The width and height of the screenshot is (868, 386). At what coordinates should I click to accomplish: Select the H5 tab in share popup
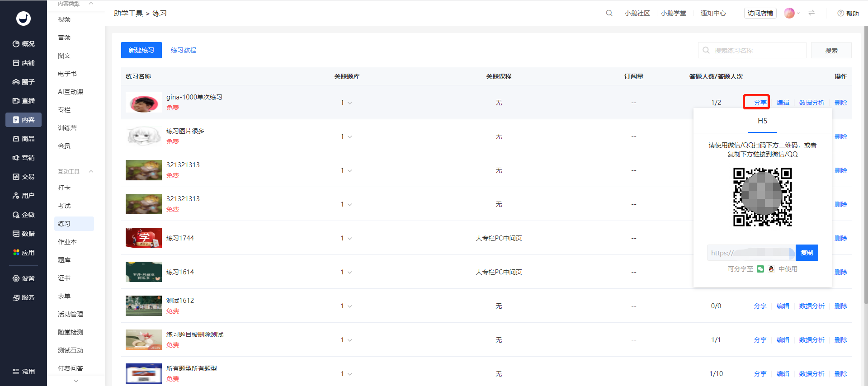click(x=763, y=121)
